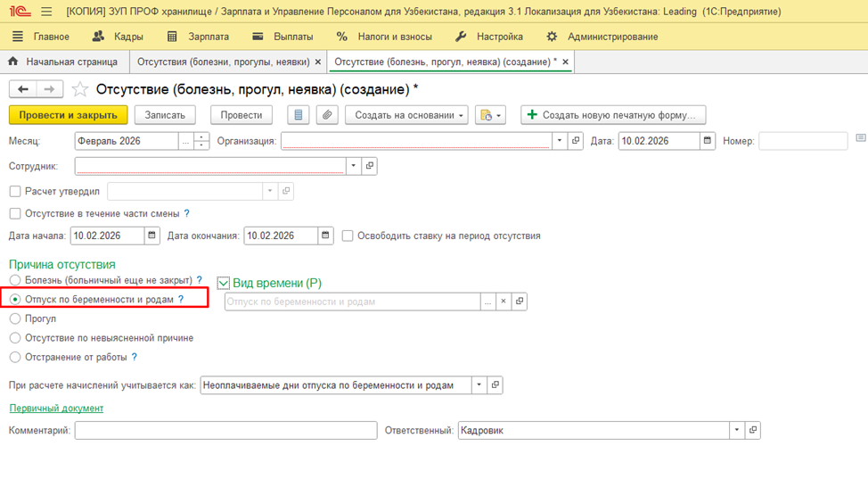The width and height of the screenshot is (868, 504).
Task: Open calendar picker for Дата окончания
Action: pos(326,235)
